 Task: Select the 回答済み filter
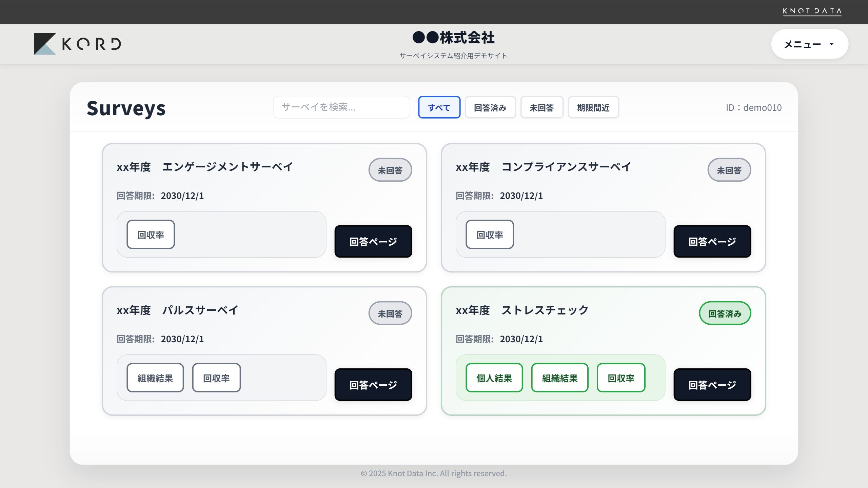(490, 107)
